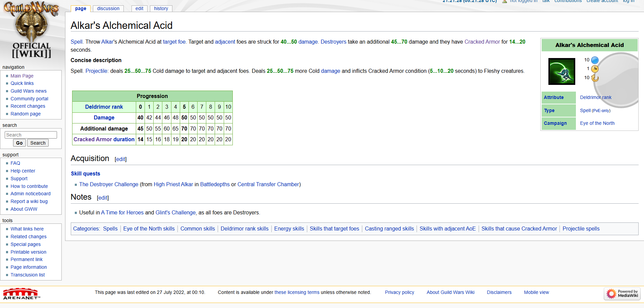Open Special pages link
The image size is (644, 308).
coord(25,244)
